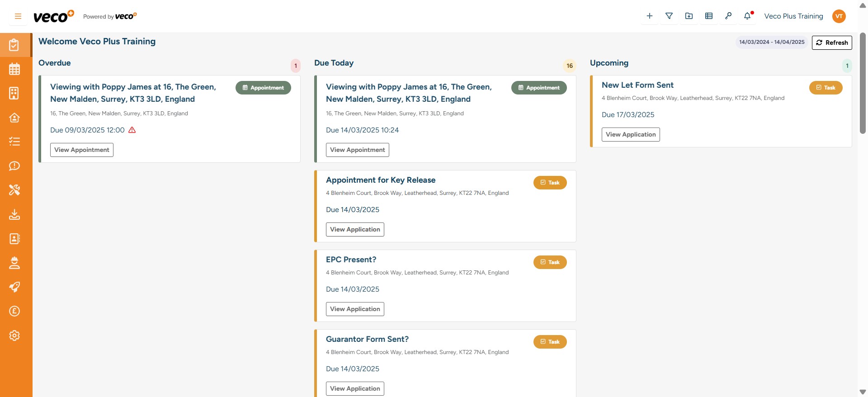
Task: Click View Application for New Let Form Sent
Action: coord(631,134)
